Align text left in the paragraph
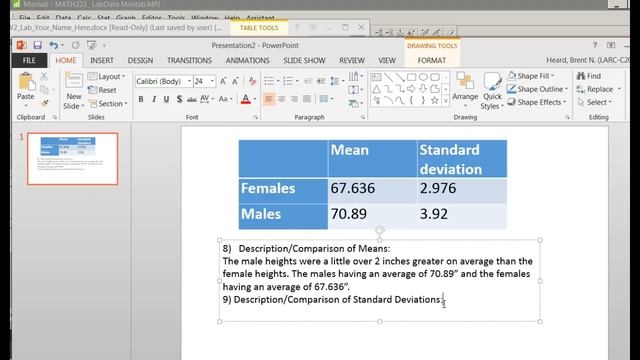The image size is (640, 360). point(269,99)
